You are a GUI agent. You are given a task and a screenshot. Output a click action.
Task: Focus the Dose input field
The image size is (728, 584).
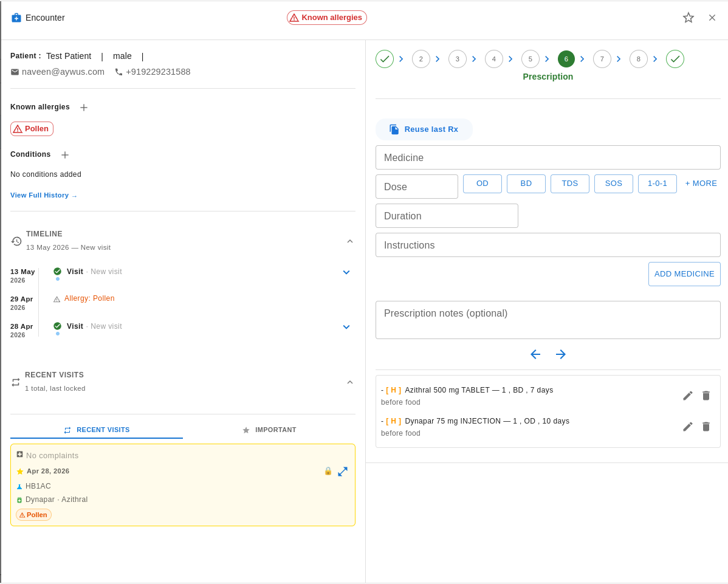click(416, 187)
